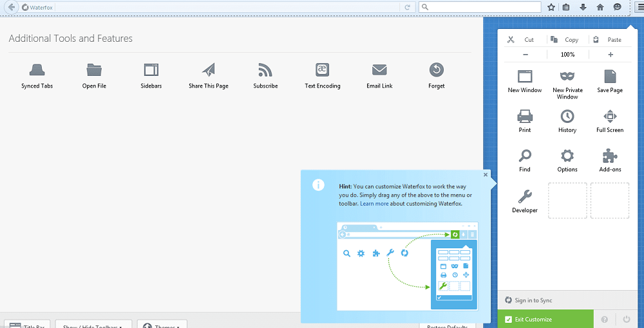Click the last empty menu panel slot

(610, 201)
